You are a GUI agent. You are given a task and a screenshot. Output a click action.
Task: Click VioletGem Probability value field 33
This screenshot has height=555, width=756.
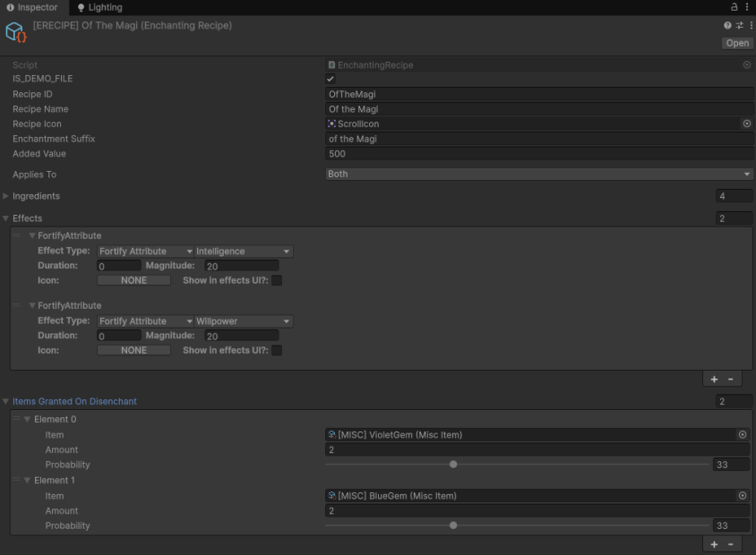732,465
